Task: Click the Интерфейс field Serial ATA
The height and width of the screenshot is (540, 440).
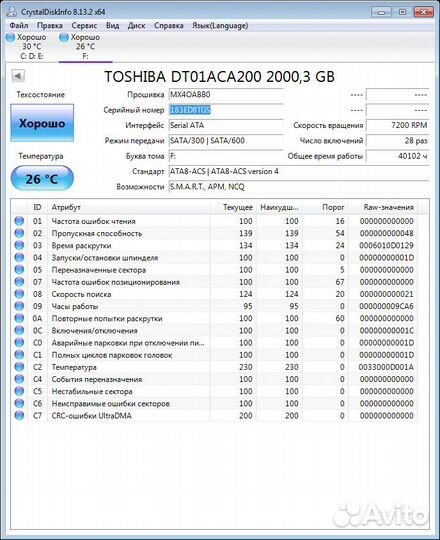Action: [226, 125]
